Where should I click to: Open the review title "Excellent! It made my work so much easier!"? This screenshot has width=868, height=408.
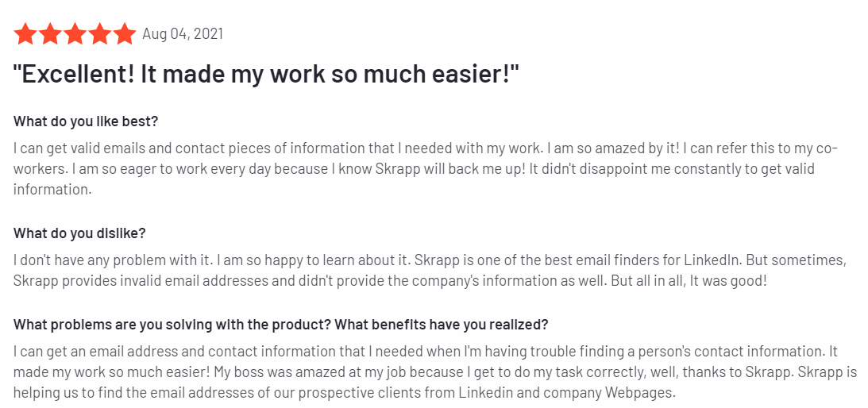coord(266,75)
